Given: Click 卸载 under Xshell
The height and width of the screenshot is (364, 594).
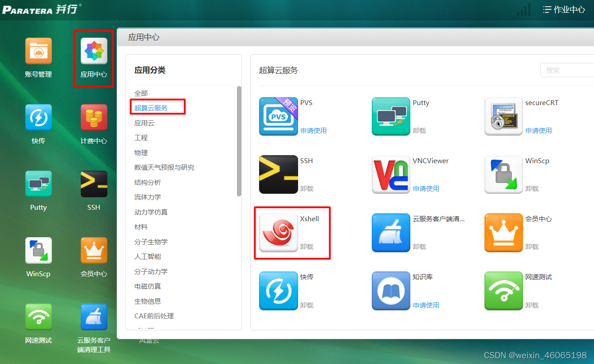Looking at the screenshot, I should tap(307, 247).
